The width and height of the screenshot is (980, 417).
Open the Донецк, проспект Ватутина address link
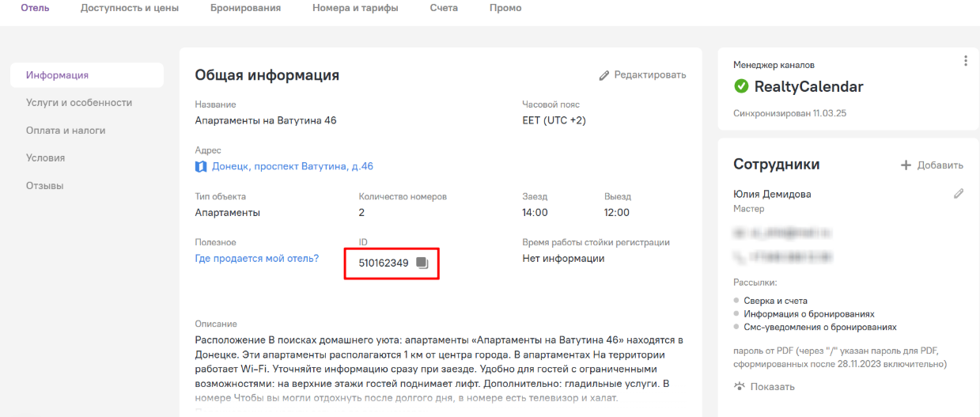click(x=293, y=166)
